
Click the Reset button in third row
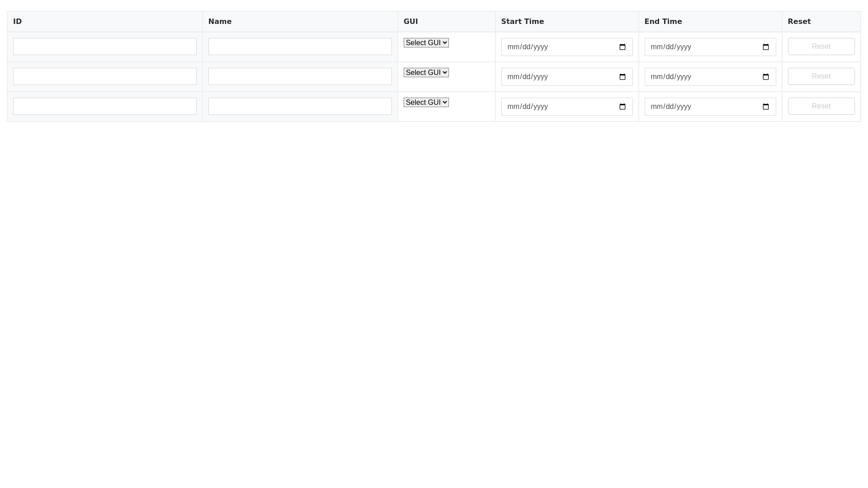point(821,106)
